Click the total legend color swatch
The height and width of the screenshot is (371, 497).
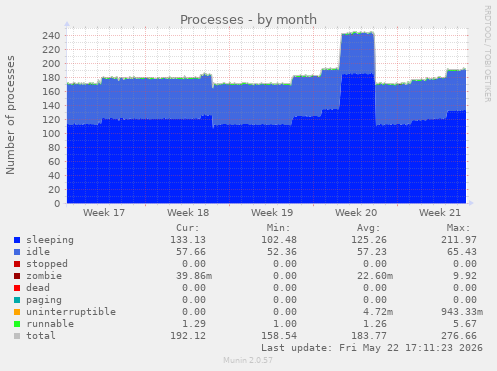point(17,336)
